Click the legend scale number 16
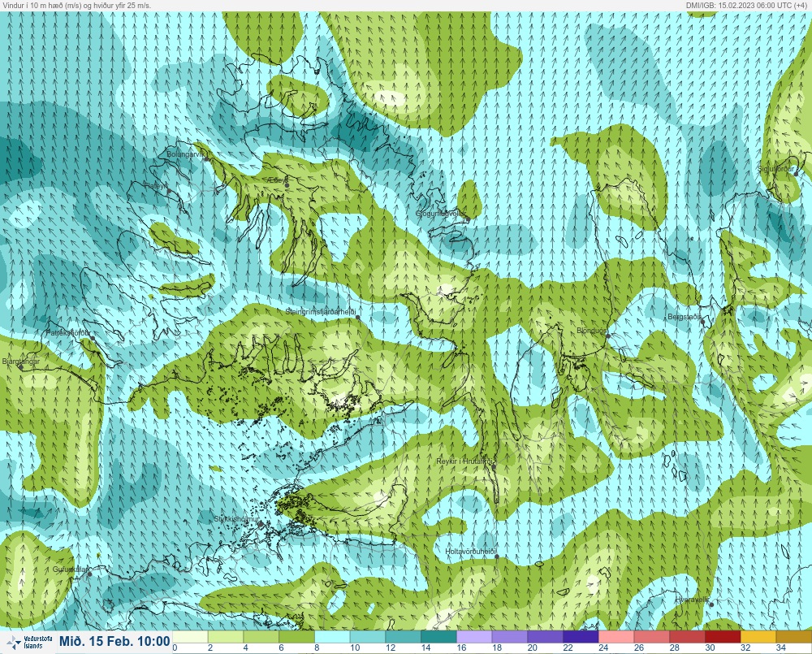This screenshot has width=812, height=654. pyautogui.click(x=461, y=648)
